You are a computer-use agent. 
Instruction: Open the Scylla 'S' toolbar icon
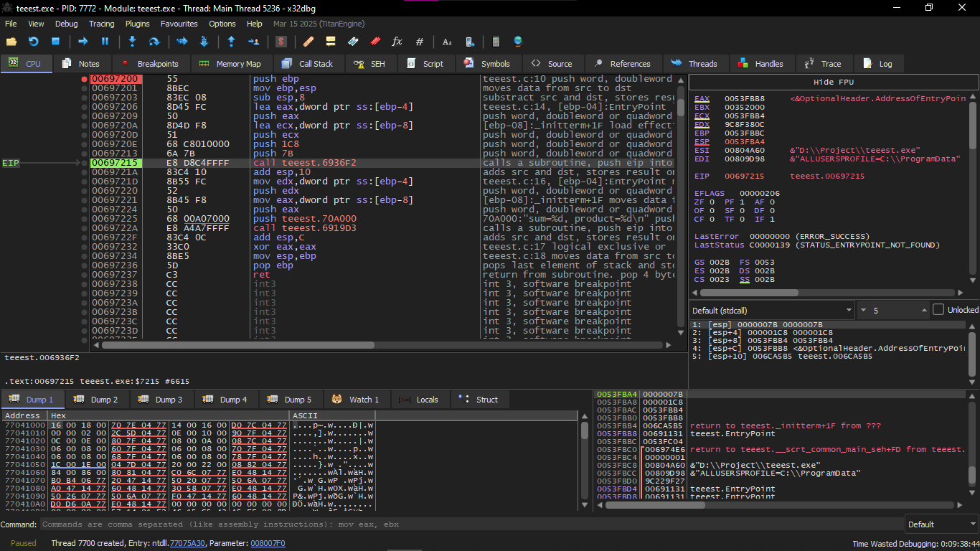281,42
